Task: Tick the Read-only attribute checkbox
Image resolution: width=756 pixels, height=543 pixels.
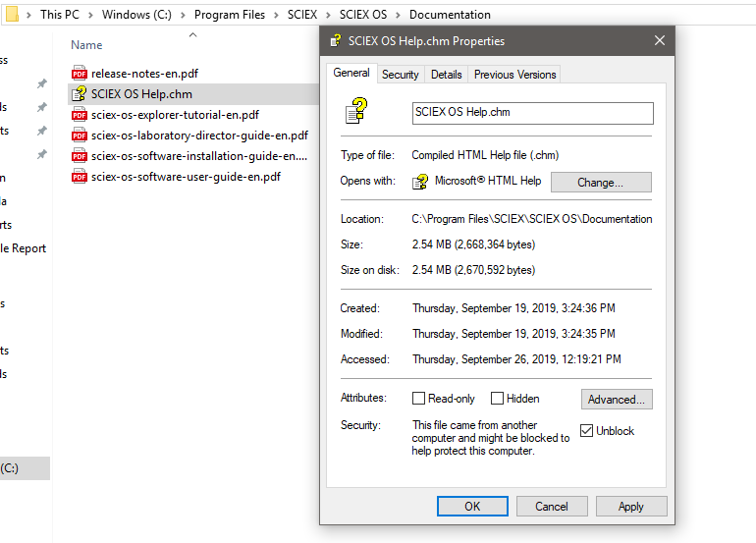Action: 418,399
